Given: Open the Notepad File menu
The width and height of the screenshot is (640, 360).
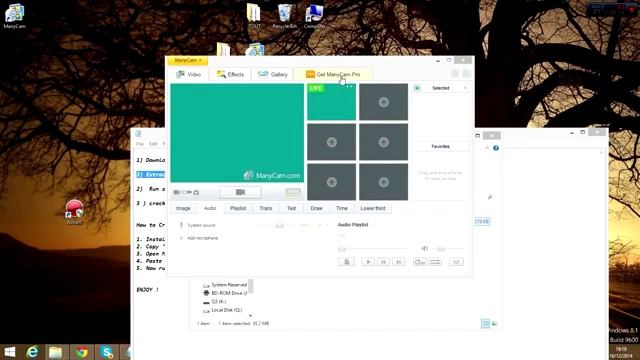Looking at the screenshot, I should pyautogui.click(x=140, y=144).
